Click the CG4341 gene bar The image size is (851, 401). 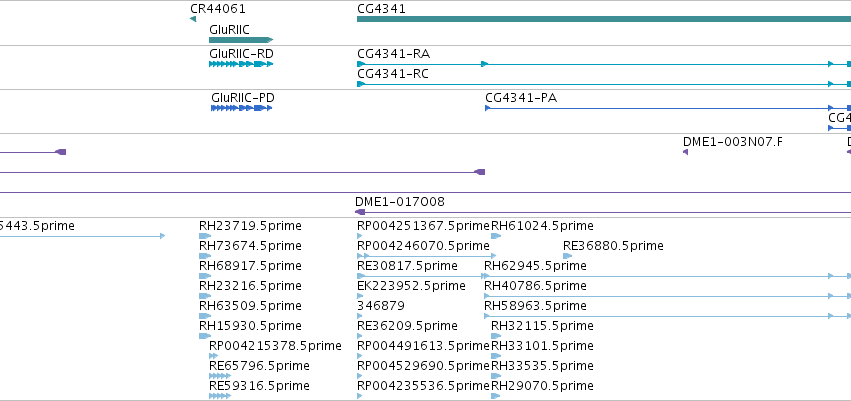pos(604,19)
